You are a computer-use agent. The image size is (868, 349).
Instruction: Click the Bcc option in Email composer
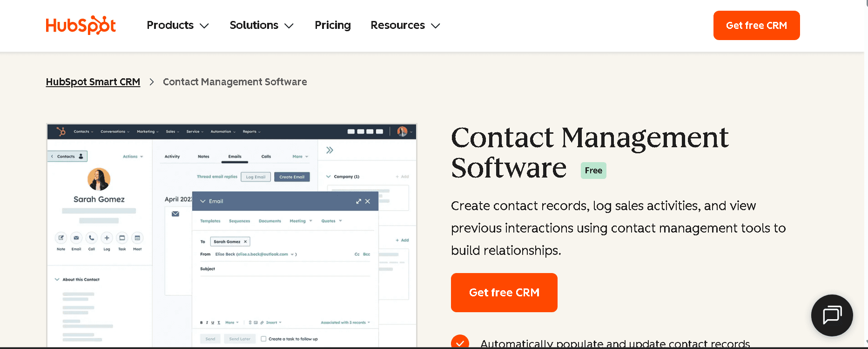tap(367, 254)
